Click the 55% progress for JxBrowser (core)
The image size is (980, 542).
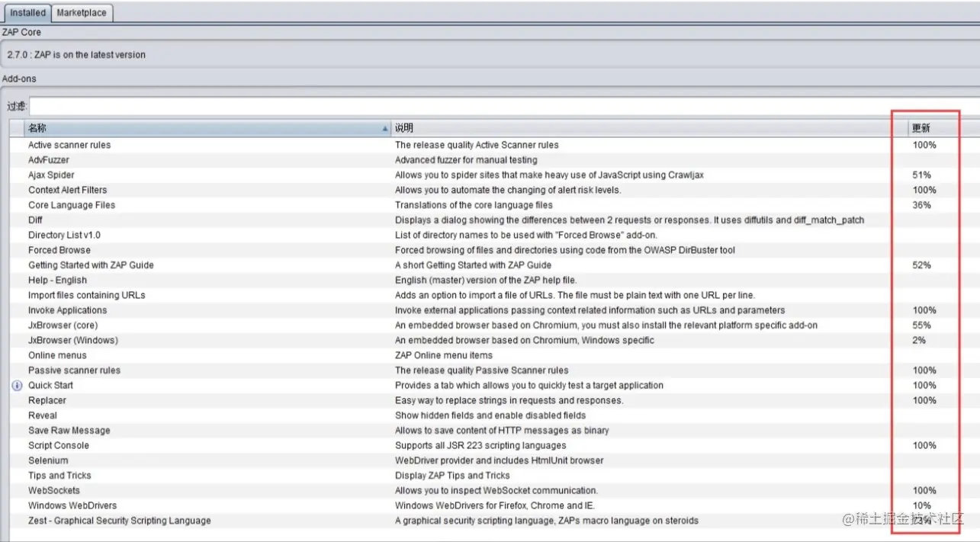tap(921, 326)
